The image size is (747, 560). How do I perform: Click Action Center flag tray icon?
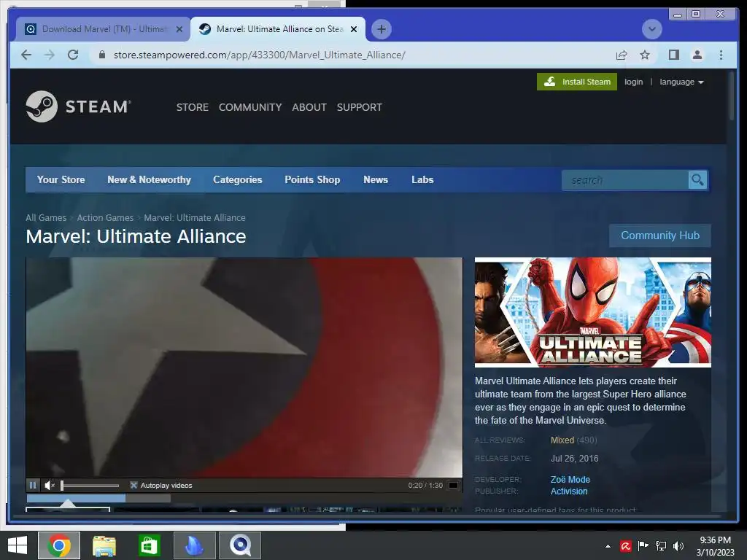click(643, 546)
